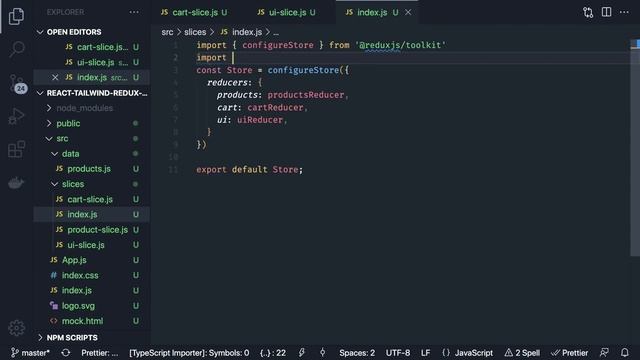This screenshot has height=360, width=640.
Task: Close index.js in Open Editors list
Action: coord(55,78)
